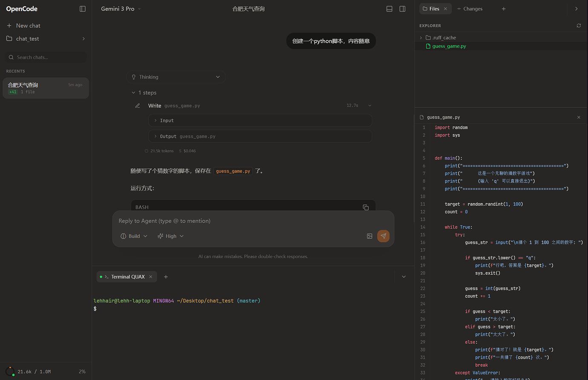Expand the chat_test folder chevron

tap(84, 39)
